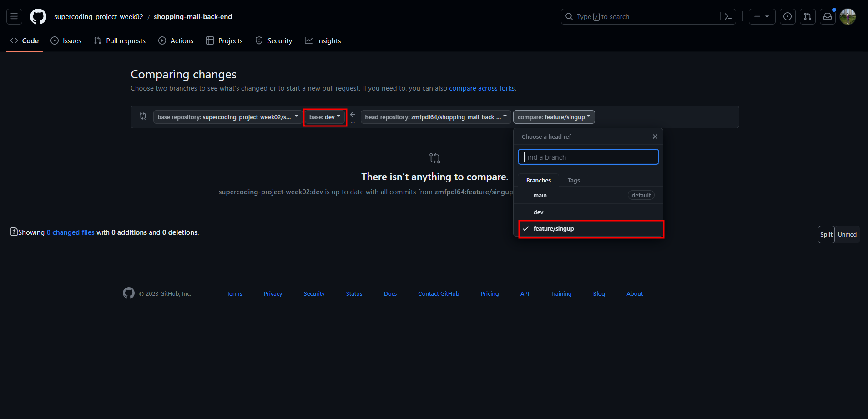Switch to the Pull requests tab
868x419 pixels.
[x=120, y=41]
